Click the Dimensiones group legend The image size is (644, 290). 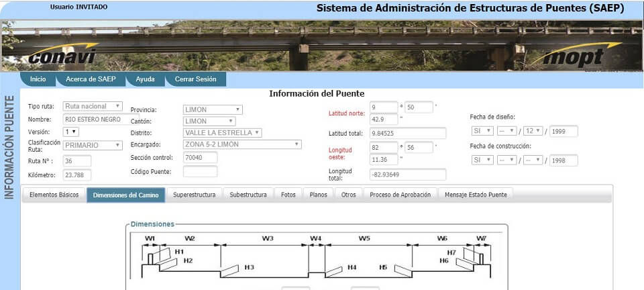click(x=152, y=224)
